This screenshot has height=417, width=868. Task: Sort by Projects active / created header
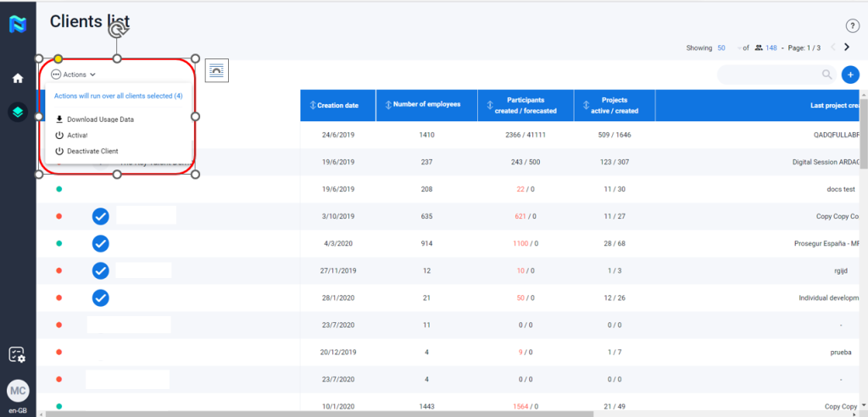click(x=608, y=105)
